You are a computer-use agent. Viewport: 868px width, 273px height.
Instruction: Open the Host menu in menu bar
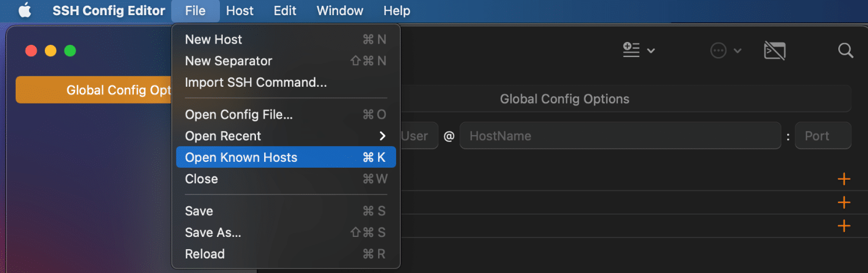click(x=240, y=11)
